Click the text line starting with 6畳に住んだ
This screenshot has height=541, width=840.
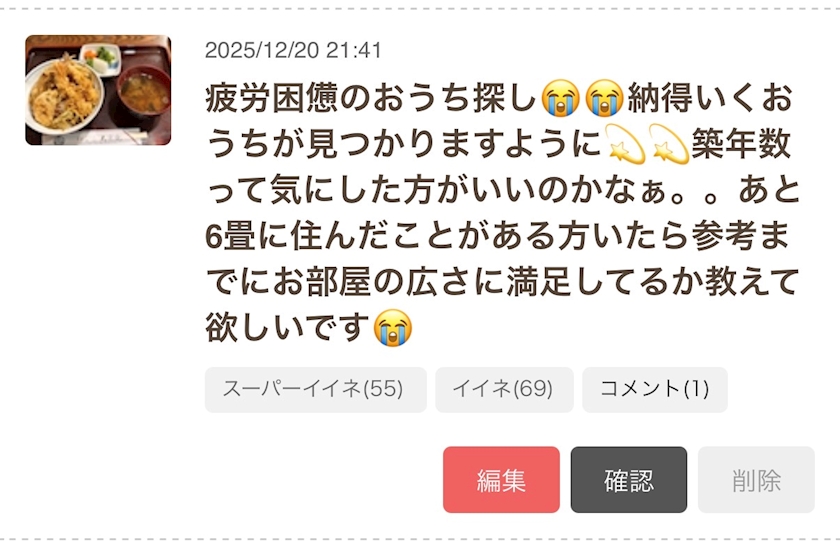pyautogui.click(x=498, y=236)
